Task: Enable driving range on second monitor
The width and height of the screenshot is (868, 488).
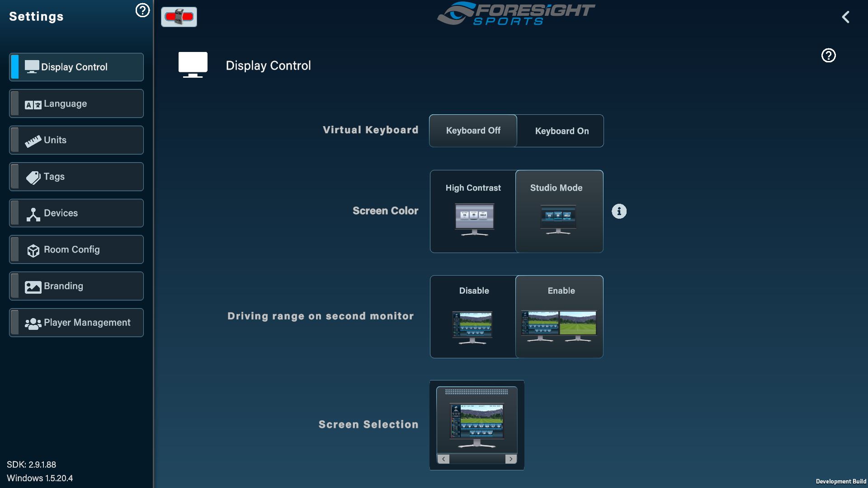Action: pos(559,316)
